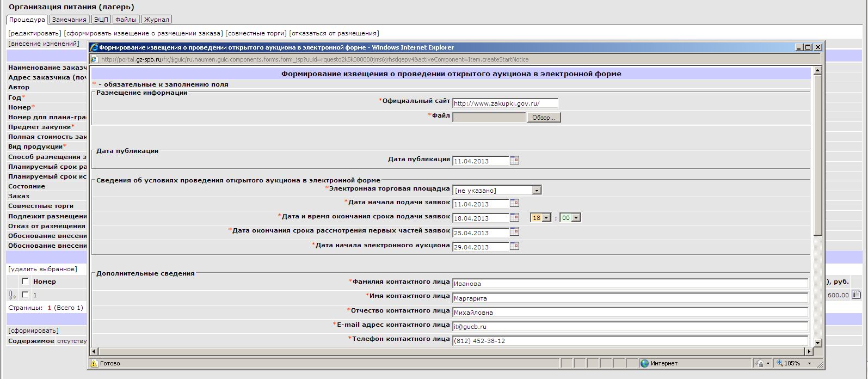Click the security lock icon in status bar
This screenshot has height=379, width=868.
point(760,363)
